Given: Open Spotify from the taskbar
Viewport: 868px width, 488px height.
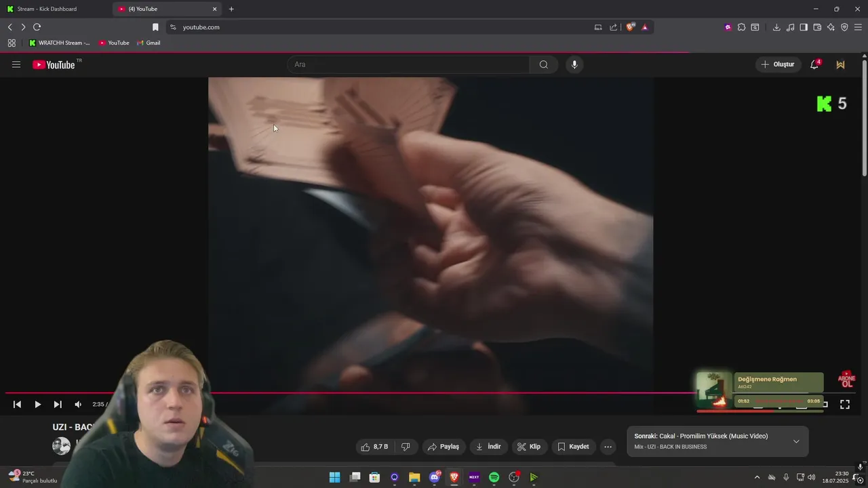Looking at the screenshot, I should tap(494, 477).
